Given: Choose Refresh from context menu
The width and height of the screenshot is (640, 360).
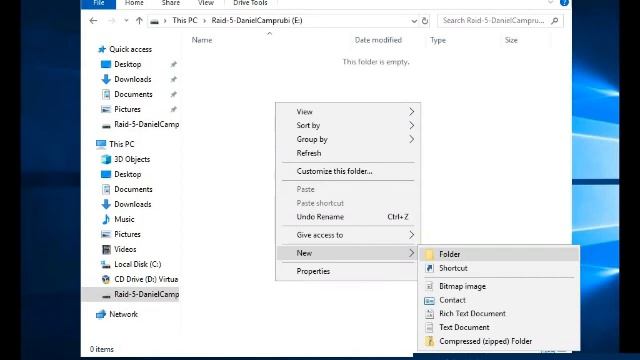Looking at the screenshot, I should 348,153.
